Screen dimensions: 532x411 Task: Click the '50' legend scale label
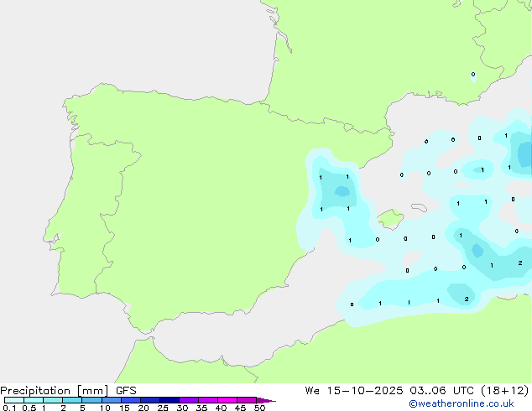[x=259, y=408]
